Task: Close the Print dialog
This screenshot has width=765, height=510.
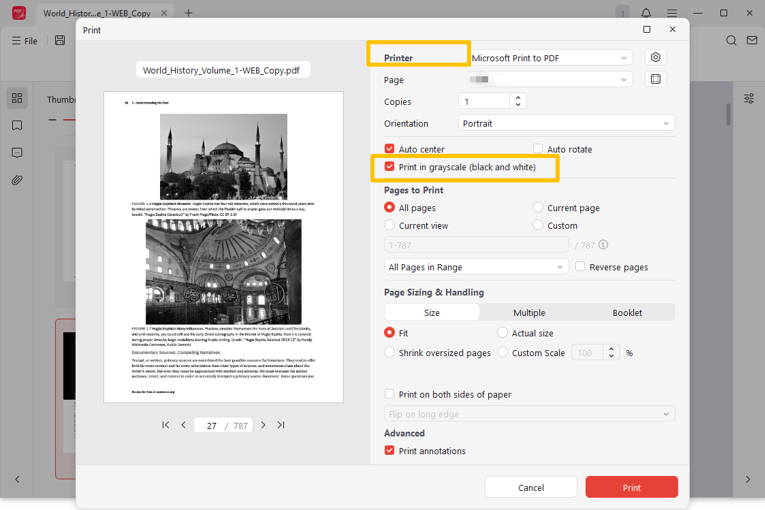Action: point(672,29)
